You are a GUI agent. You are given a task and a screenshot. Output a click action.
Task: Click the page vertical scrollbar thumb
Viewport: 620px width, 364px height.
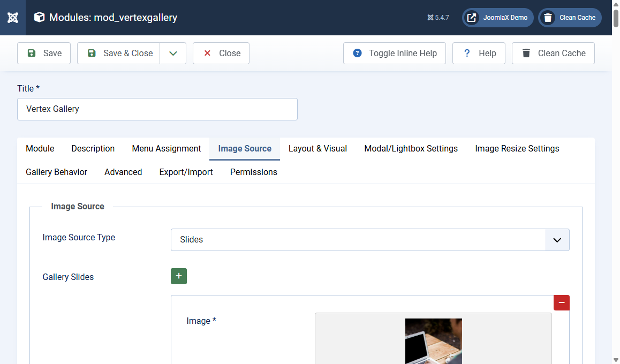point(616,18)
